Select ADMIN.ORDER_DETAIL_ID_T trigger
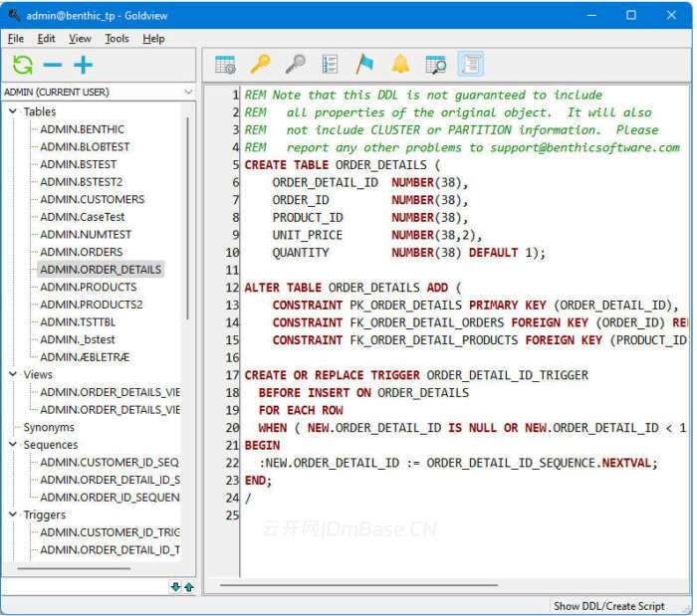This screenshot has width=697, height=616. 110,550
